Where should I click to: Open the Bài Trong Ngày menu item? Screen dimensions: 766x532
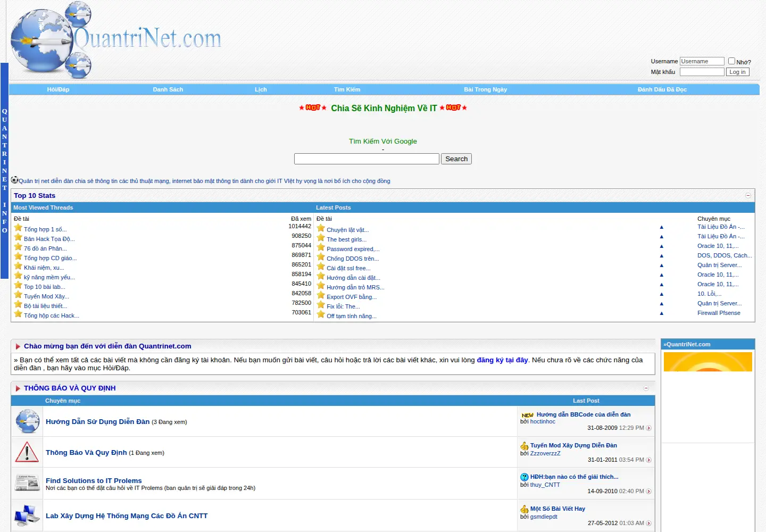click(x=485, y=89)
